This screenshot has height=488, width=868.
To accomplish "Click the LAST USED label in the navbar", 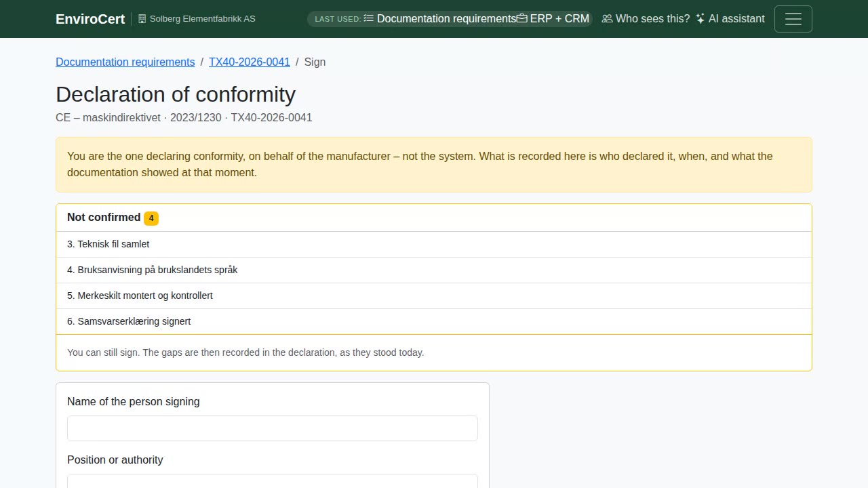I will point(338,19).
